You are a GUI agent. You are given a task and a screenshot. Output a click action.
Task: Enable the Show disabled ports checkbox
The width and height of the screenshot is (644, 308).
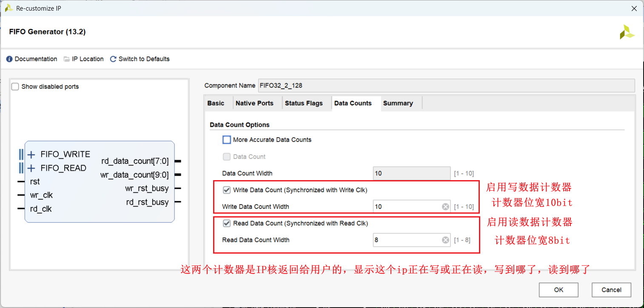pyautogui.click(x=15, y=87)
